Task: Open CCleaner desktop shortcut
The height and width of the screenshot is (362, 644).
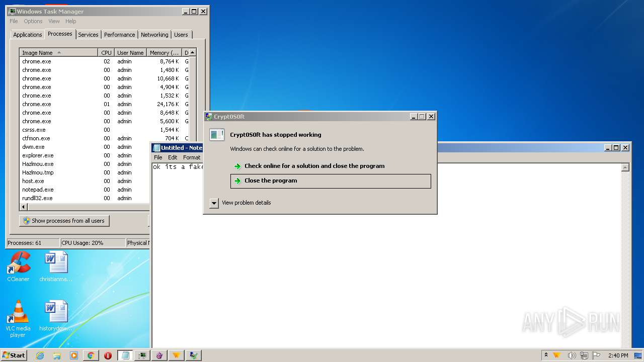Action: tap(18, 266)
